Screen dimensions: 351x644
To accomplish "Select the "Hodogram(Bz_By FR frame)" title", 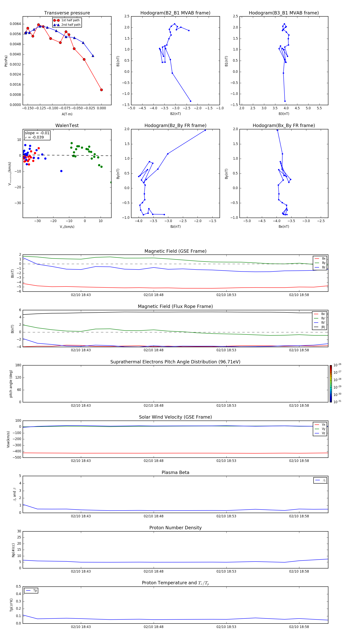I will pos(175,125).
